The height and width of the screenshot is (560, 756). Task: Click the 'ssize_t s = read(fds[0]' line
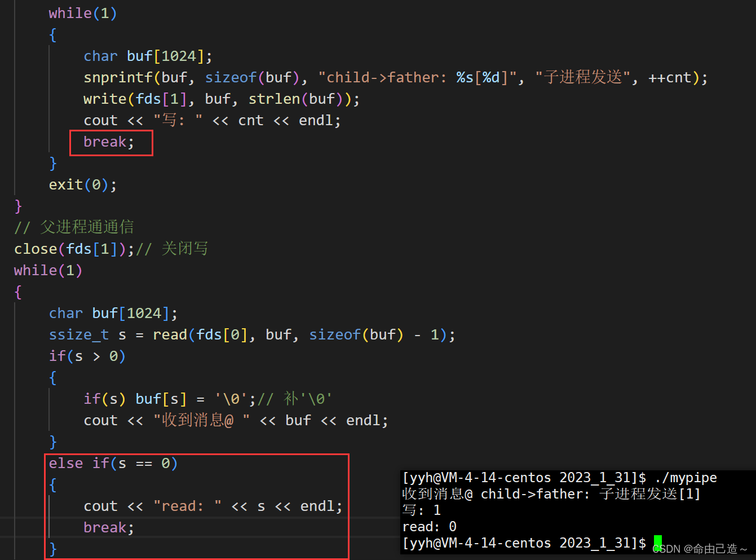tap(252, 334)
